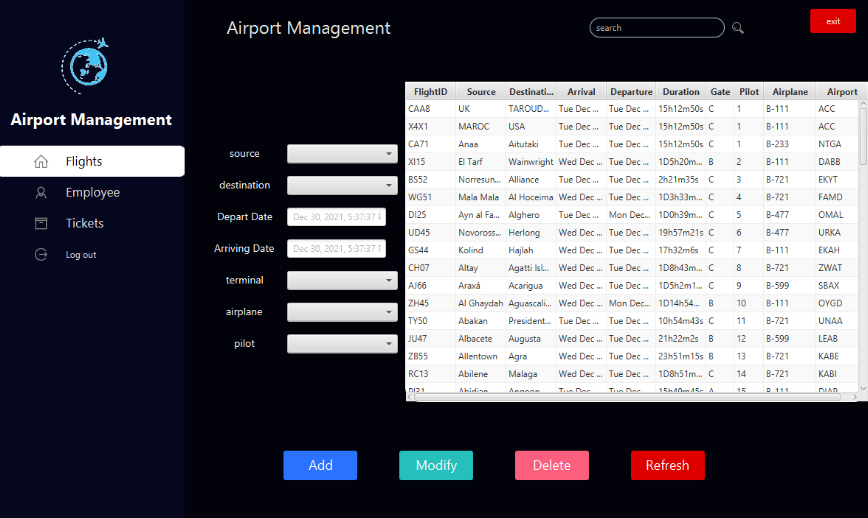Click the Wainwright destination cell

click(x=531, y=162)
